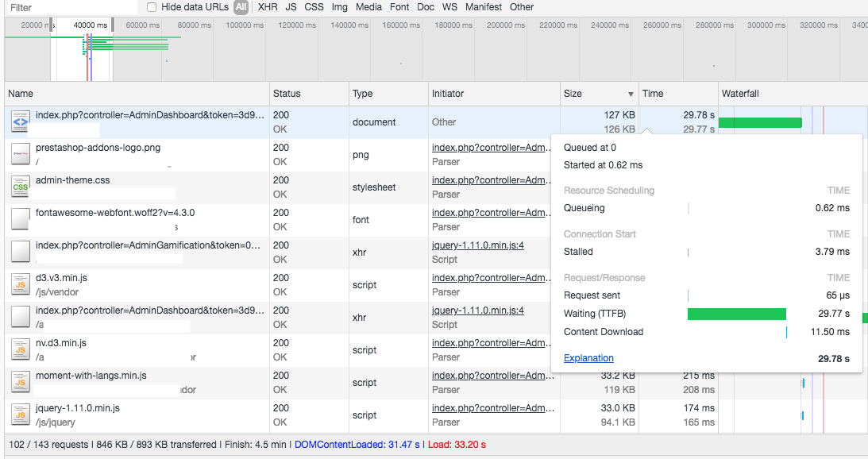Viewport: 868px width, 459px height.
Task: Open the Explanation link in timing popup
Action: point(588,358)
